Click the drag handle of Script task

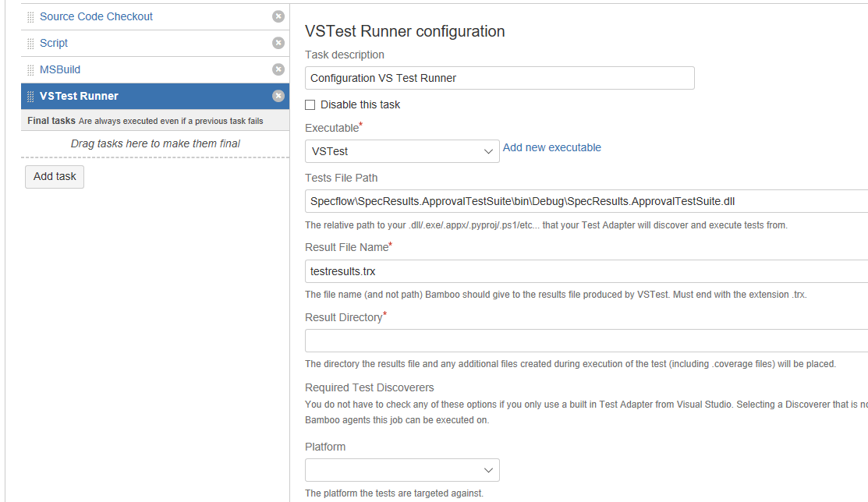tap(29, 42)
